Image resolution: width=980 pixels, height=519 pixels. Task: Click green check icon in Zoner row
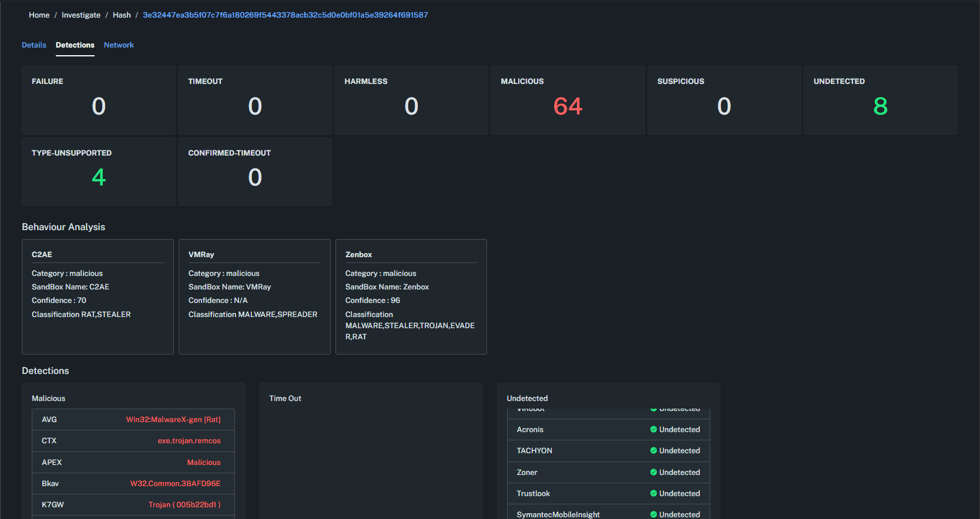(653, 473)
